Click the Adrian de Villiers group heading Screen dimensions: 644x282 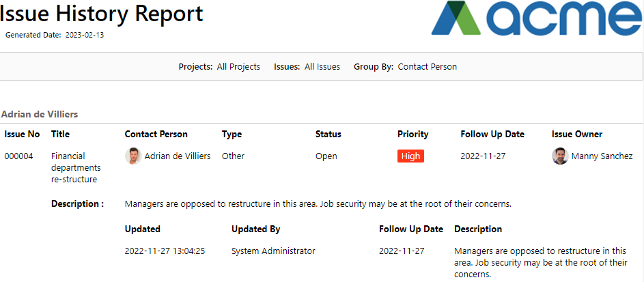[x=40, y=114]
